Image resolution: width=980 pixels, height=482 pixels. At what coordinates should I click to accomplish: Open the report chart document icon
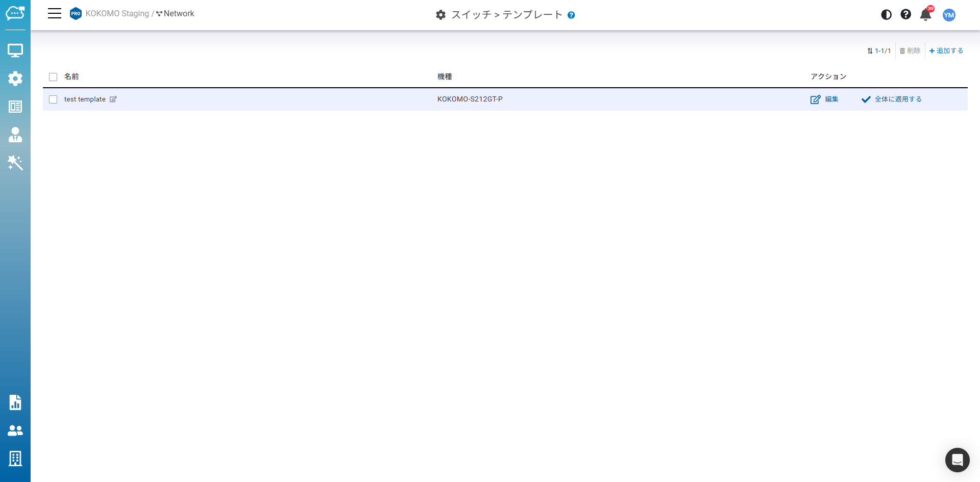pyautogui.click(x=15, y=402)
